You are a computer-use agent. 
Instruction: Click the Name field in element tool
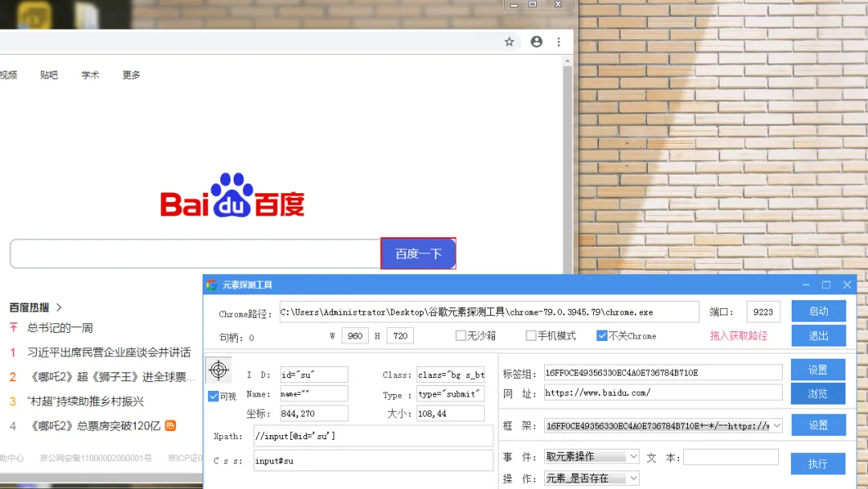point(314,394)
